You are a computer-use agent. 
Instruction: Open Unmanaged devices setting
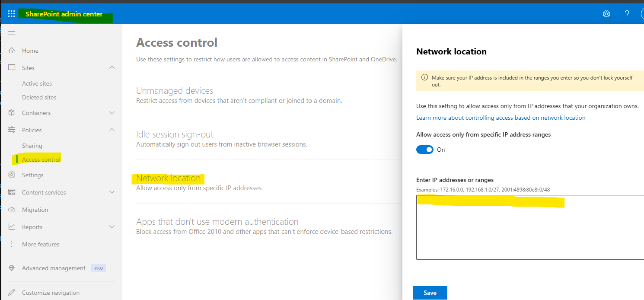[175, 91]
